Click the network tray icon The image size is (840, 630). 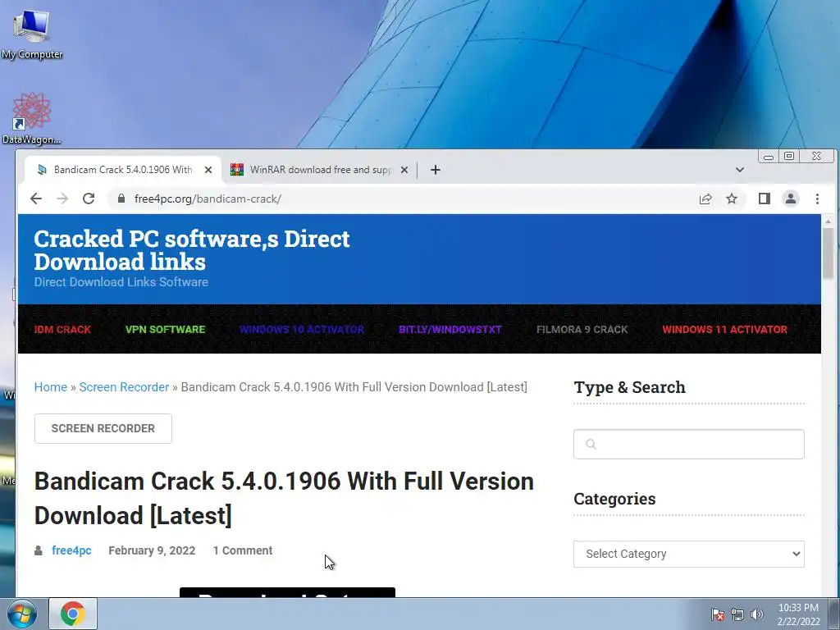(x=737, y=614)
